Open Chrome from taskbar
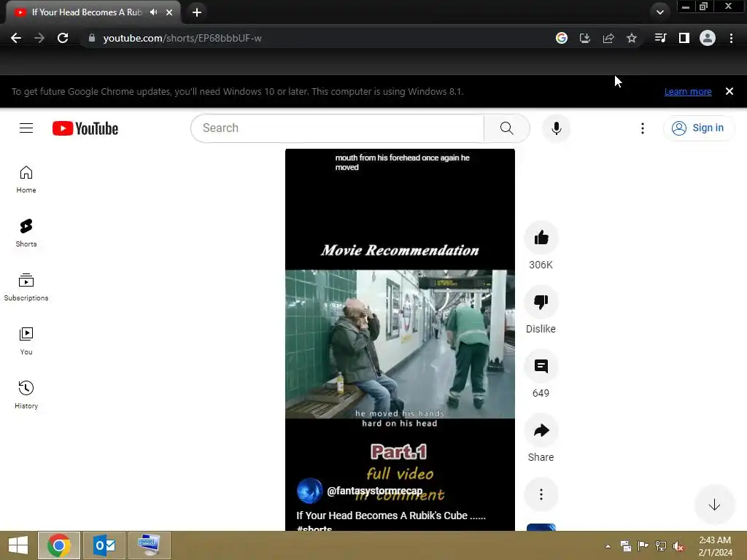The width and height of the screenshot is (747, 560). pos(59,545)
